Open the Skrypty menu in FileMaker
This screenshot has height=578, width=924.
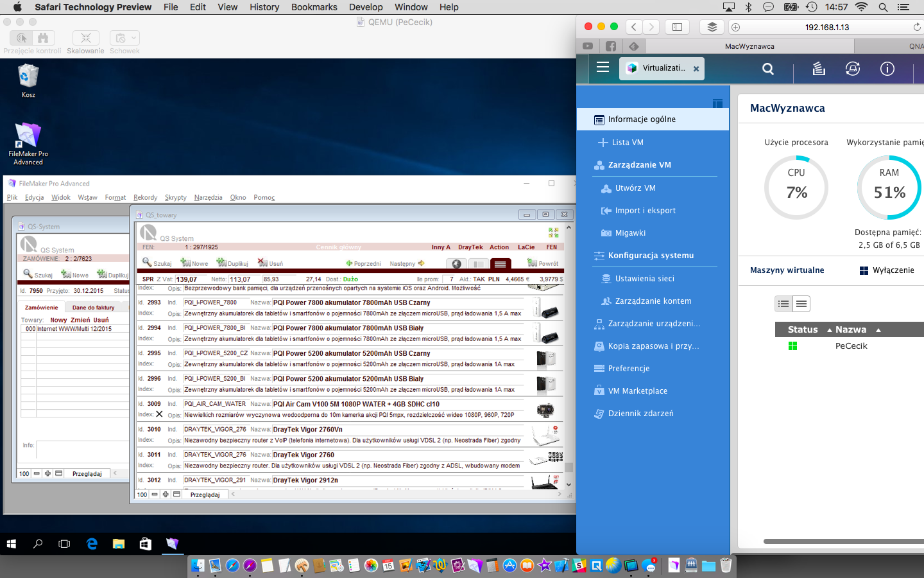[176, 197]
